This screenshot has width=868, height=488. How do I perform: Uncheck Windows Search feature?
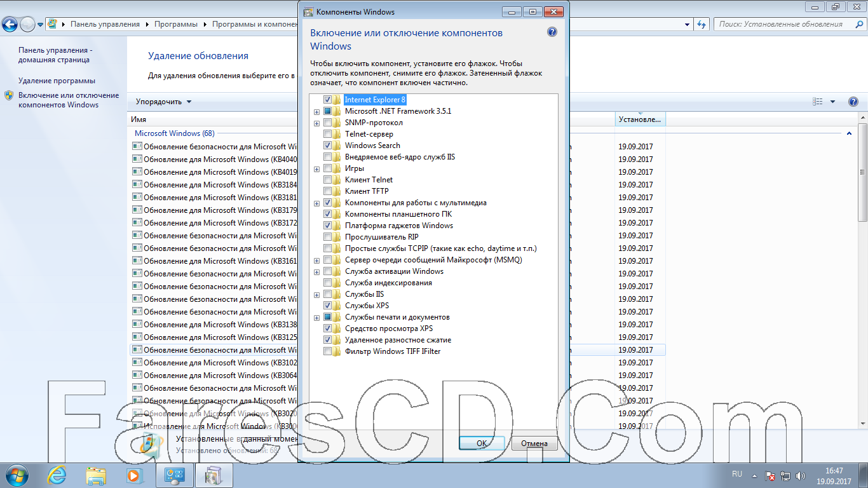327,146
